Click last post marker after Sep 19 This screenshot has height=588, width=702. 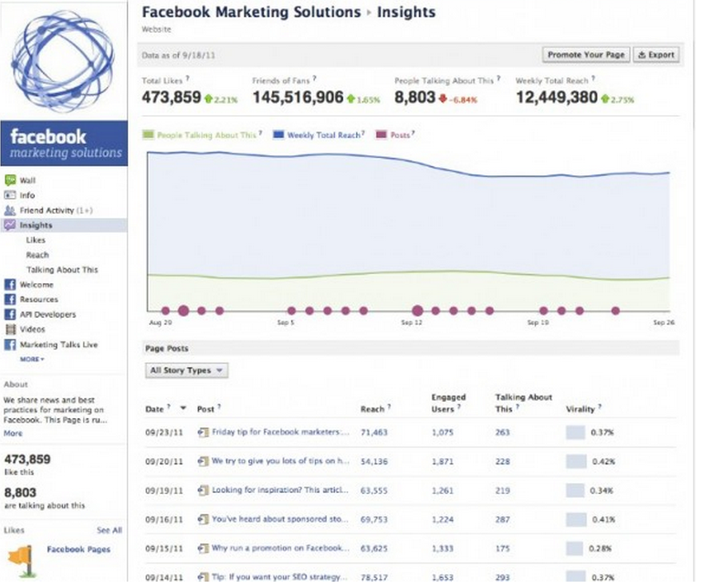click(x=622, y=314)
